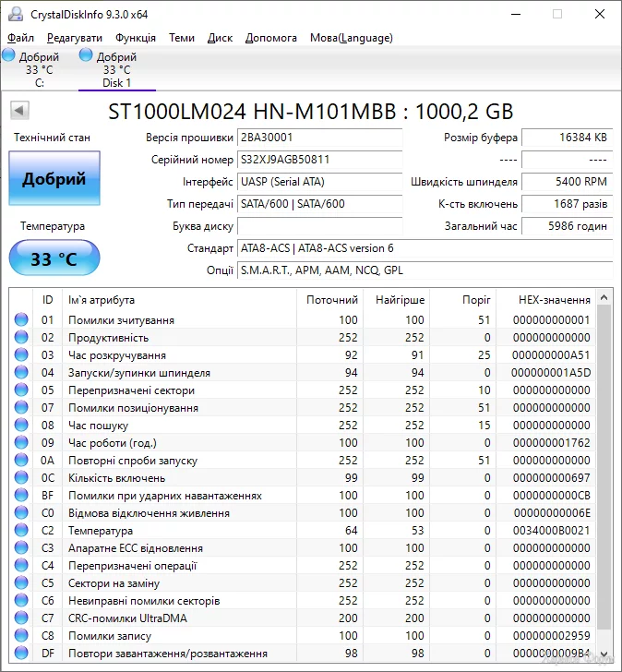Click the 33 °C temperature button

54,258
